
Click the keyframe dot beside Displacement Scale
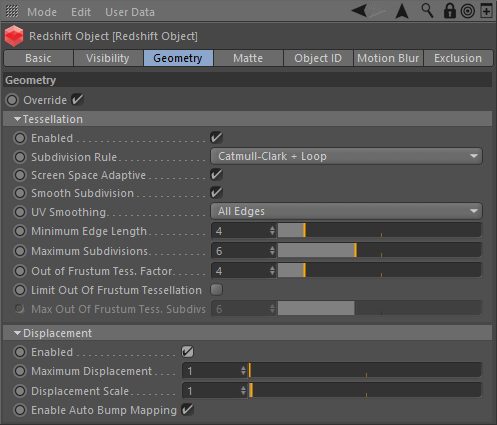20,391
